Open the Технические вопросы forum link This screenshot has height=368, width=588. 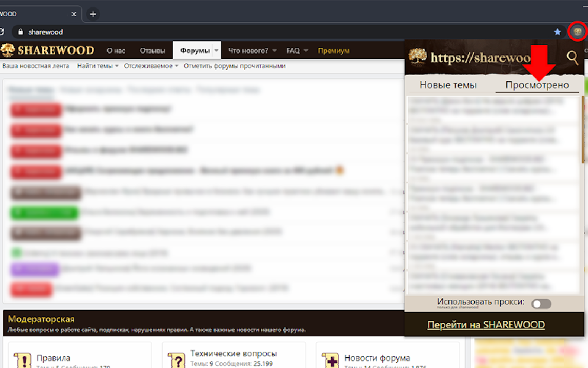(x=234, y=353)
